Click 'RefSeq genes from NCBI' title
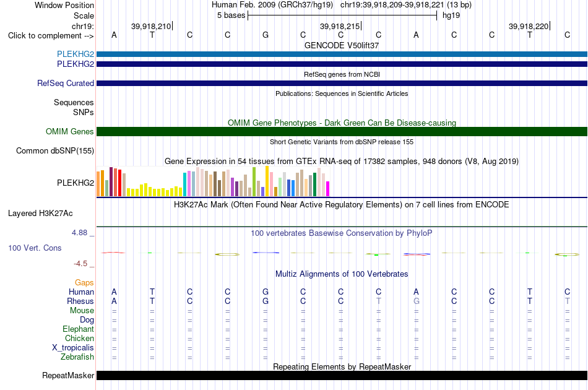Viewport: 588px width, 390px height. (x=342, y=74)
